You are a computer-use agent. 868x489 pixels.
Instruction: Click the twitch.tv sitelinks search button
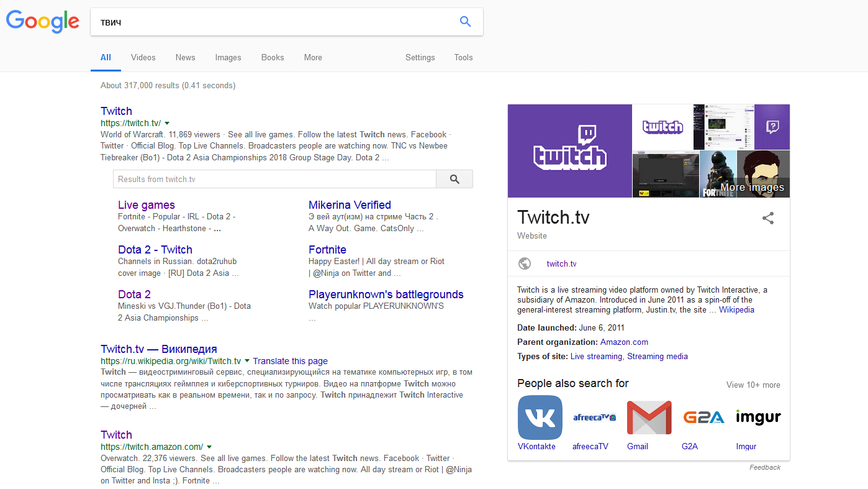point(454,179)
